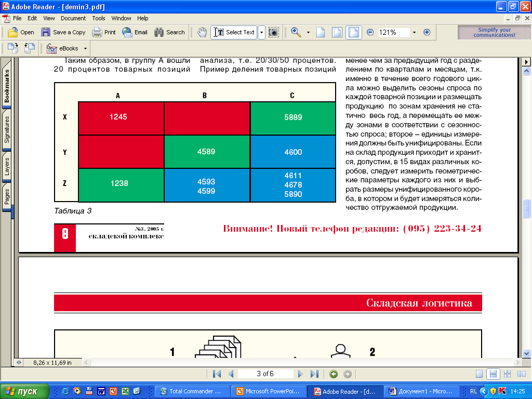
Task: Select the Hand tool
Action: tap(202, 32)
